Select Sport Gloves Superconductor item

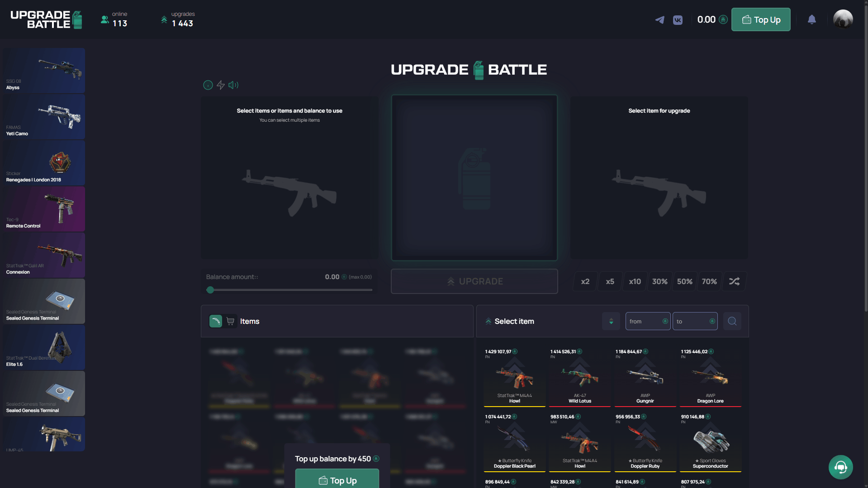(710, 442)
